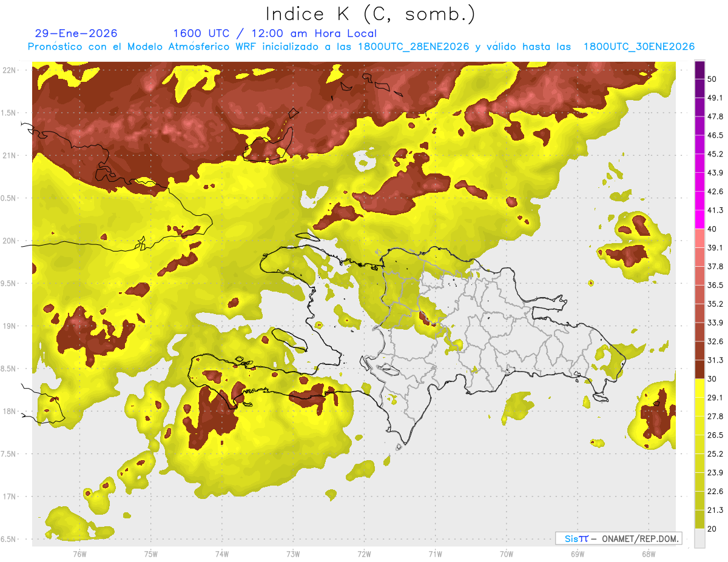Click the '71W' longitude axis label
This screenshot has height=562, width=728.
click(x=435, y=554)
